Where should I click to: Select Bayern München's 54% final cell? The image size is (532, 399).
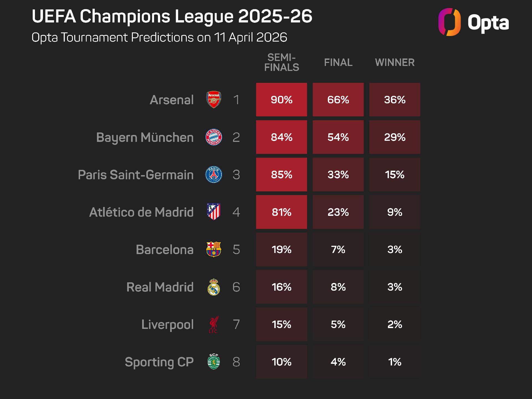click(338, 137)
